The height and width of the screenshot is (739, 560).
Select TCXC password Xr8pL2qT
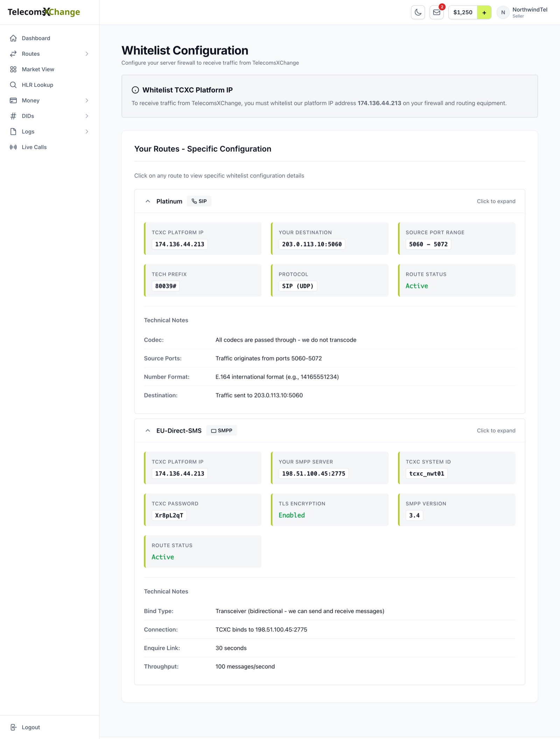tap(169, 515)
